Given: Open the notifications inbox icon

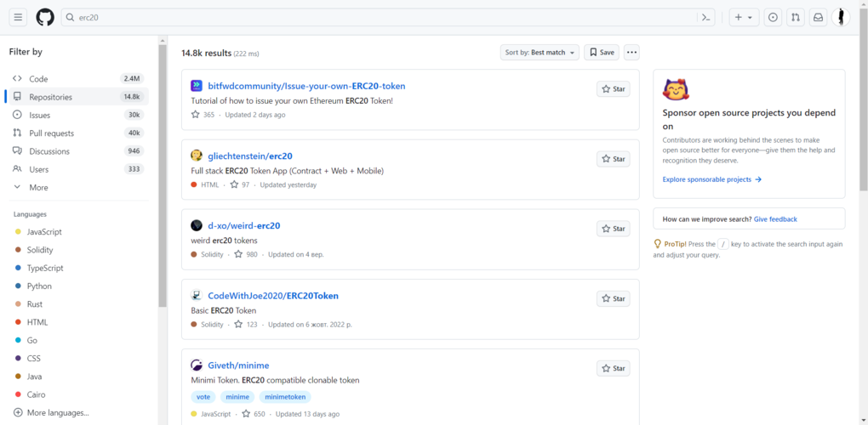Looking at the screenshot, I should point(818,17).
